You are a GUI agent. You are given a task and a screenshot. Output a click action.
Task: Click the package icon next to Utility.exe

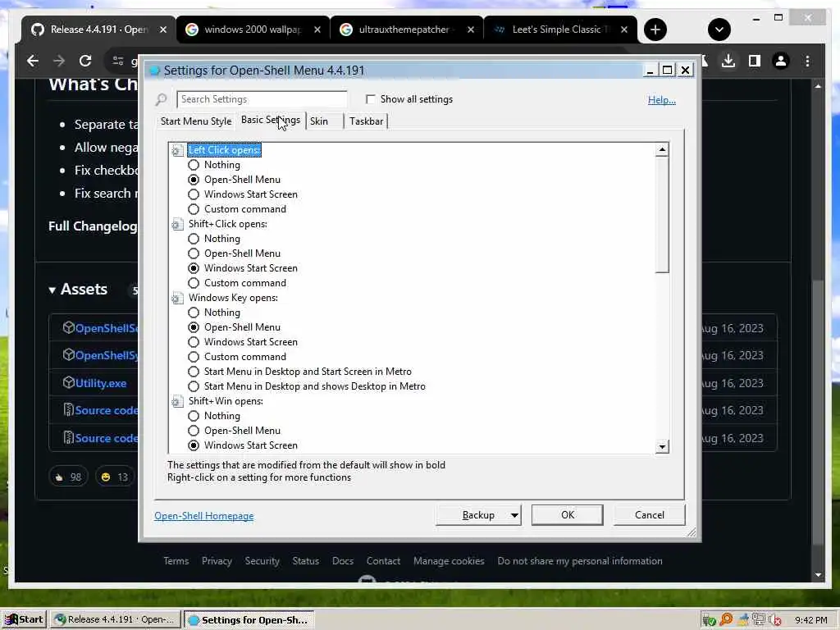coord(69,382)
